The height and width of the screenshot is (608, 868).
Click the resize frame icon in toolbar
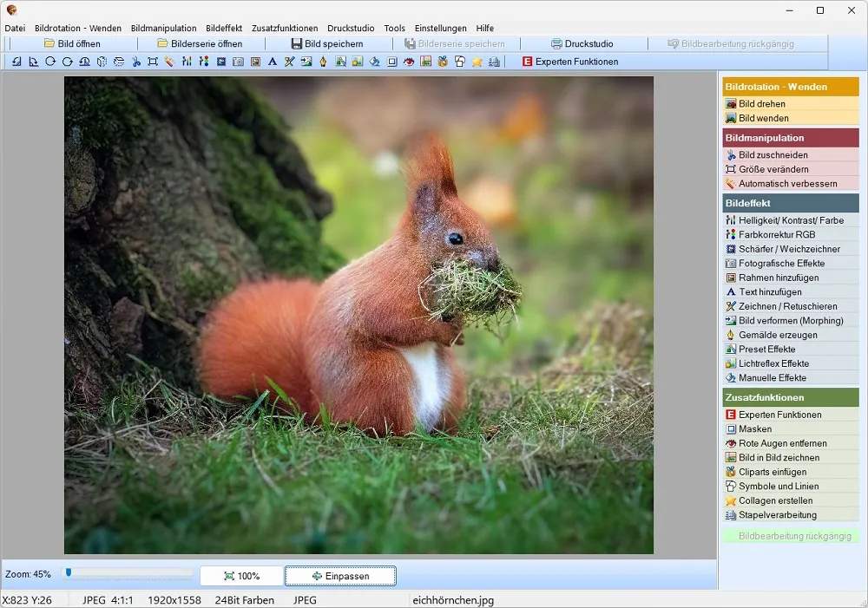[x=153, y=62]
